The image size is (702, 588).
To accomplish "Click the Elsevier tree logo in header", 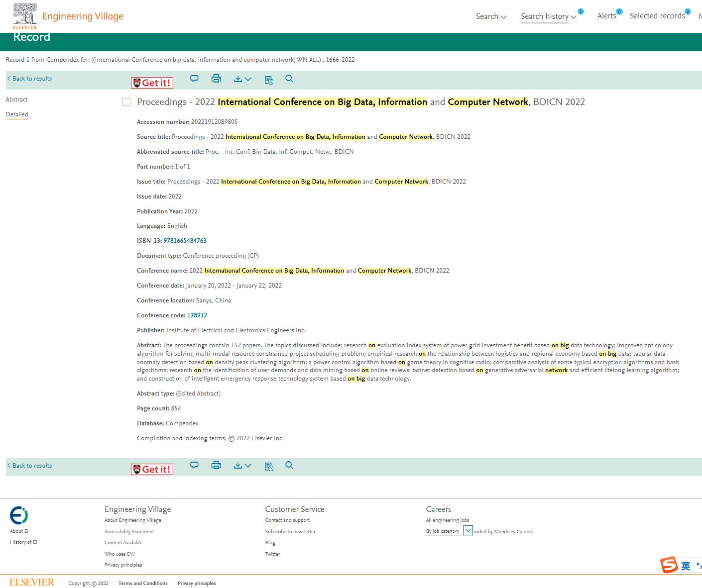I will tap(25, 16).
